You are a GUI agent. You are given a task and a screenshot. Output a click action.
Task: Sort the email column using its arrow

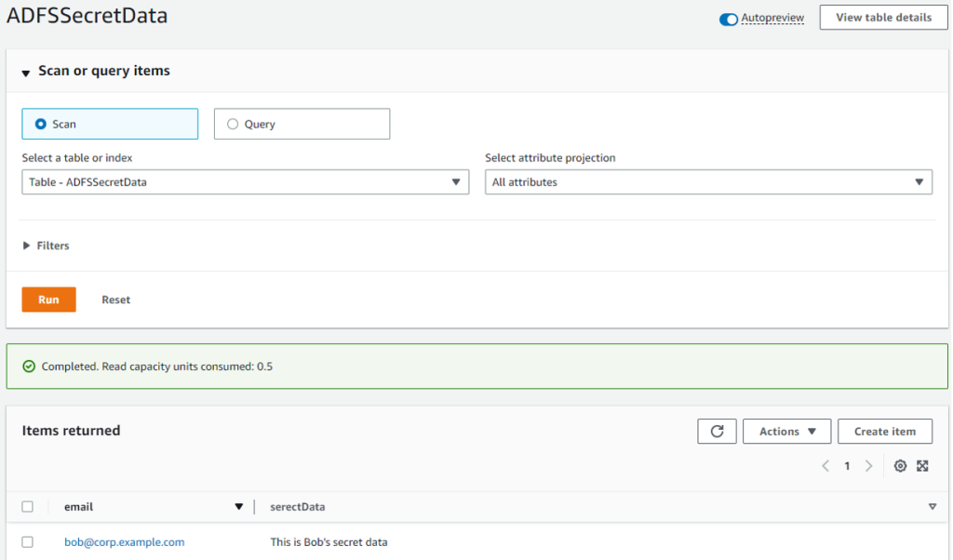(x=239, y=506)
